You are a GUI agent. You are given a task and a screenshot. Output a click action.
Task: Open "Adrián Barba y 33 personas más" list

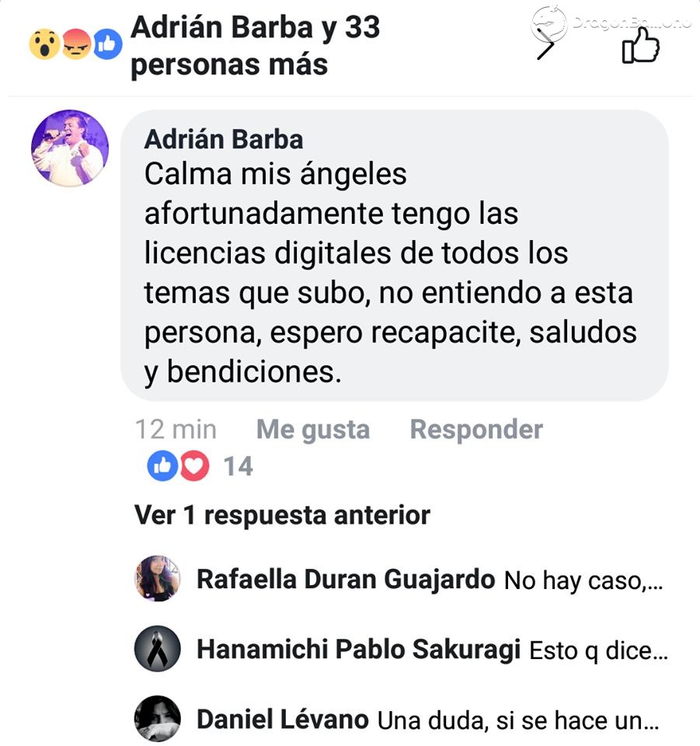tap(256, 45)
